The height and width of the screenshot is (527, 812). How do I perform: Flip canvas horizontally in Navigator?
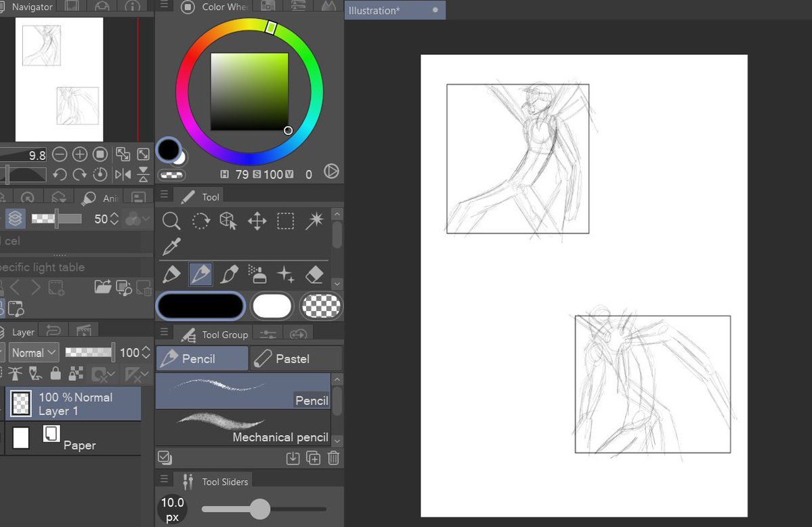pyautogui.click(x=123, y=175)
